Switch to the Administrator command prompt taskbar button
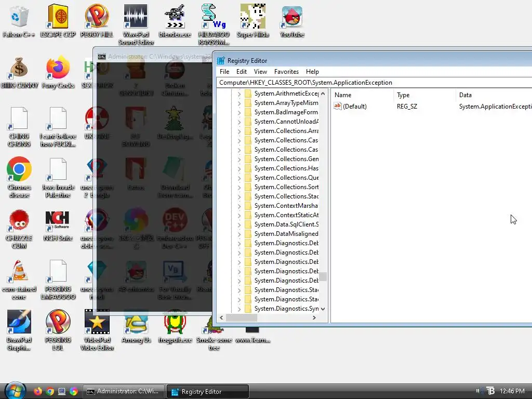This screenshot has height=399, width=532. 124,391
